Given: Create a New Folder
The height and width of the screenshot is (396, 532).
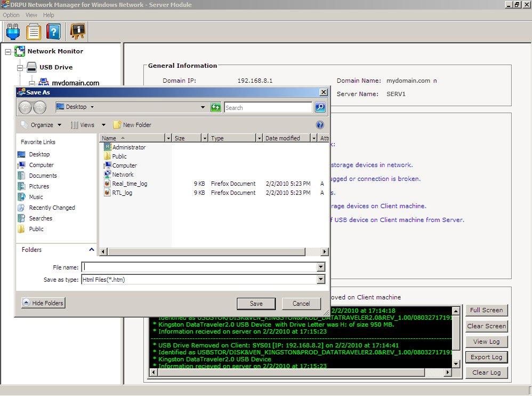Looking at the screenshot, I should (x=133, y=125).
